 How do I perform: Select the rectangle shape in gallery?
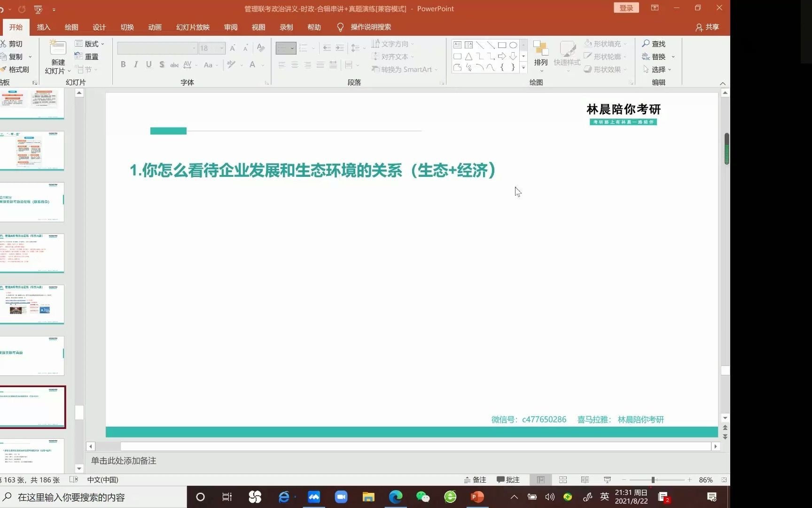[x=502, y=45]
